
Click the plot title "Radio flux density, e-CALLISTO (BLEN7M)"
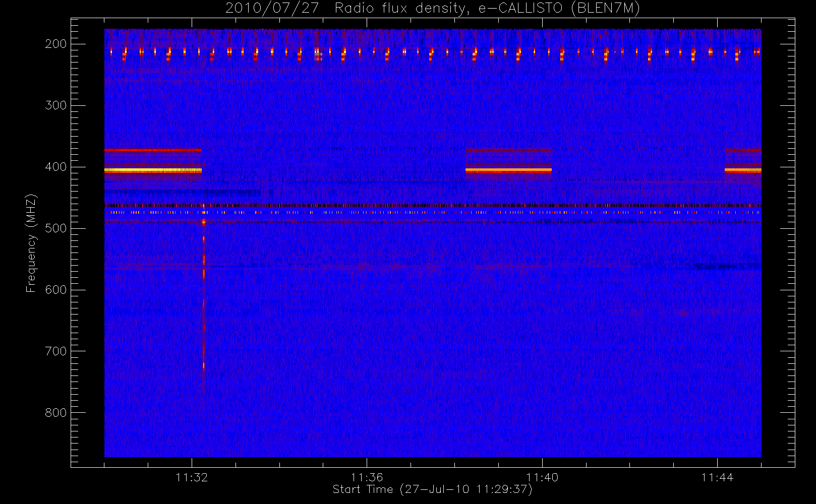tap(487, 9)
